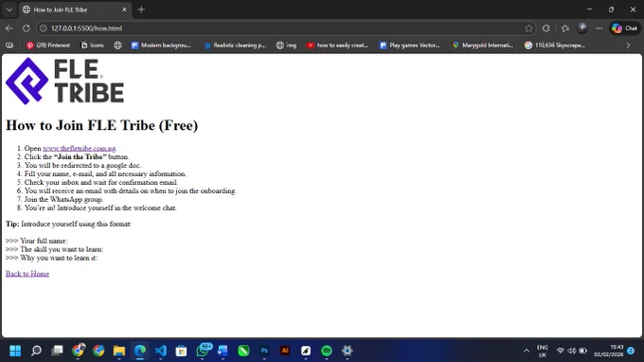The height and width of the screenshot is (362, 644).
Task: Open the unlabeled globe bookmark
Action: [x=117, y=45]
